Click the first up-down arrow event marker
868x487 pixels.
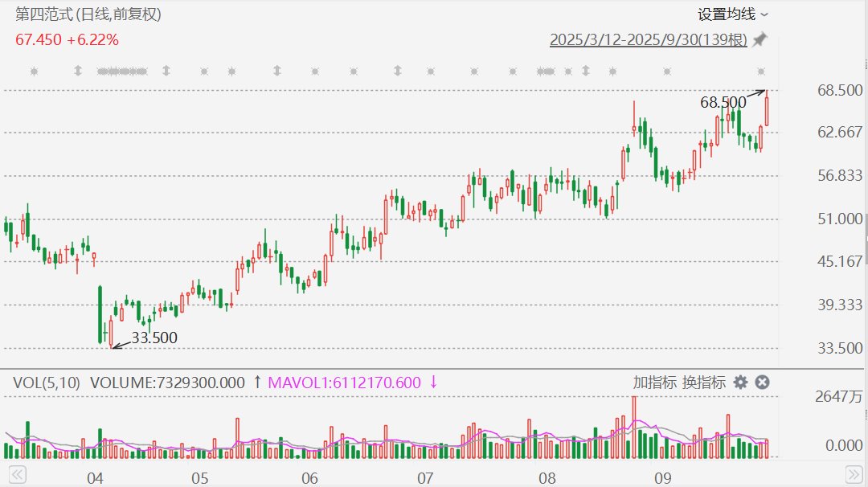tap(78, 72)
